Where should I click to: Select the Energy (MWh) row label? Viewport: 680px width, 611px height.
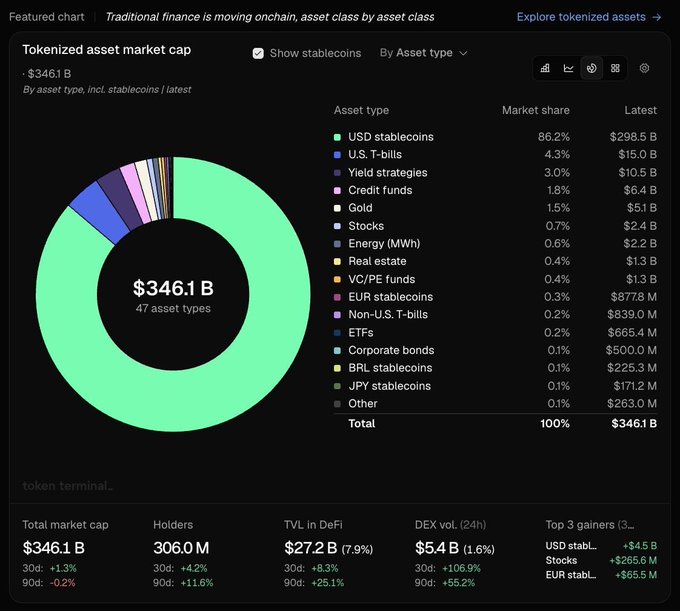(384, 244)
